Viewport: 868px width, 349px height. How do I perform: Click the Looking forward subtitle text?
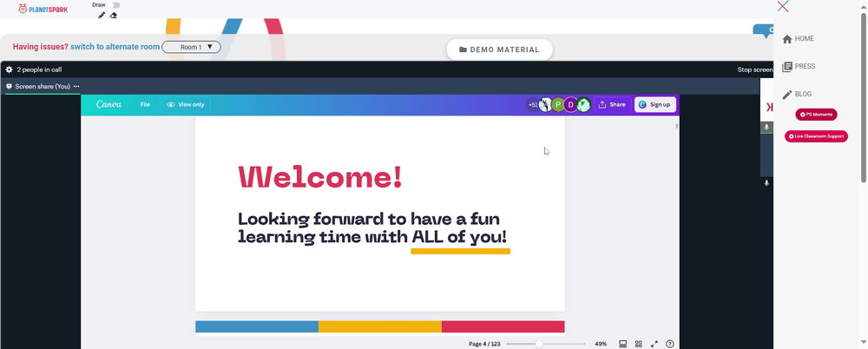click(372, 227)
